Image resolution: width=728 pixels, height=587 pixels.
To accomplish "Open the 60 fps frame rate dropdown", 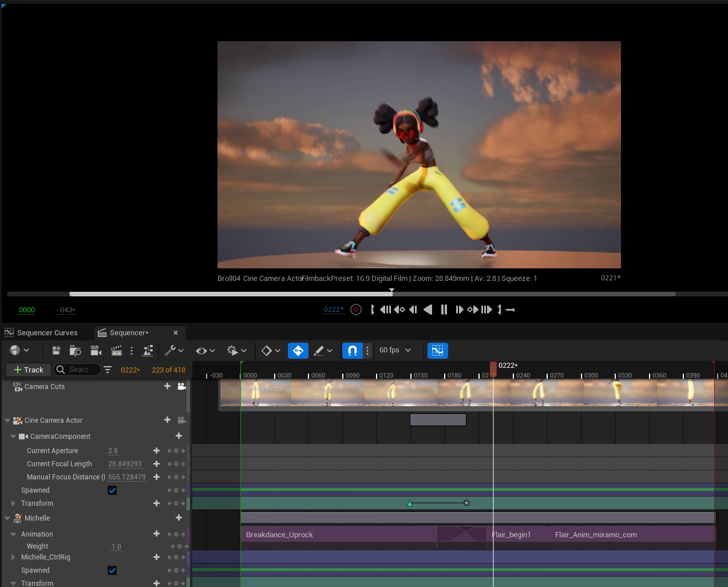I will pyautogui.click(x=395, y=350).
